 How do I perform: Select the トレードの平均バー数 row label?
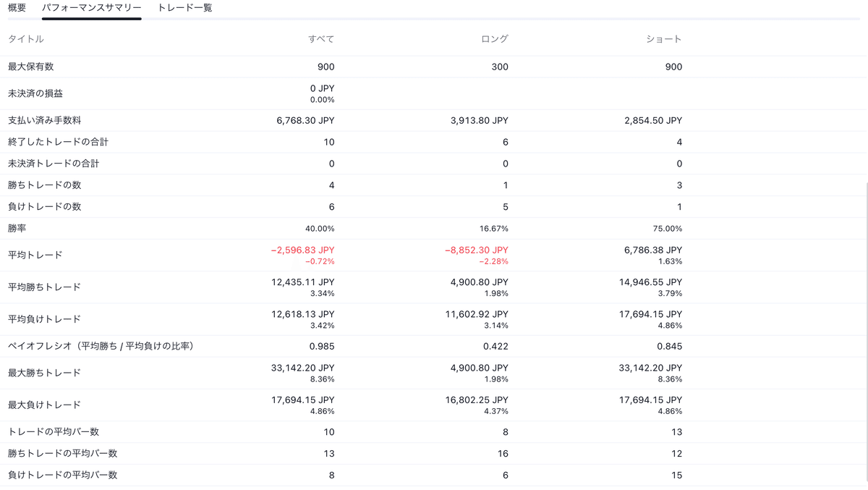click(x=54, y=432)
